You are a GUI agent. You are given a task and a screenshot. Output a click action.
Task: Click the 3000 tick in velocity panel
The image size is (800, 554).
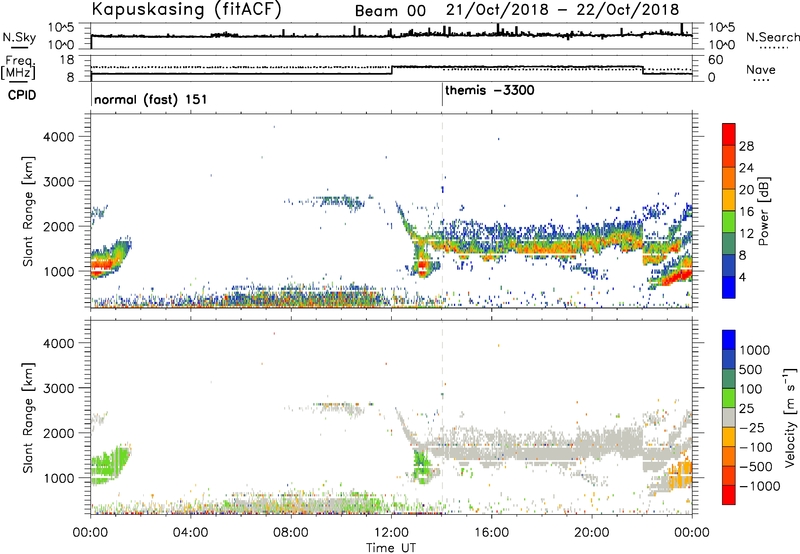point(58,388)
